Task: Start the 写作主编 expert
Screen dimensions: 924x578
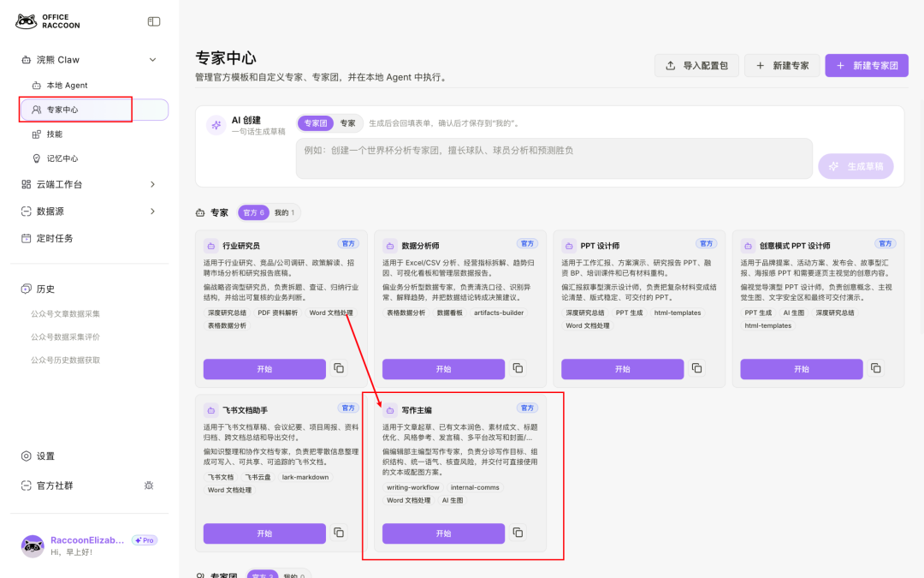Action: 444,533
